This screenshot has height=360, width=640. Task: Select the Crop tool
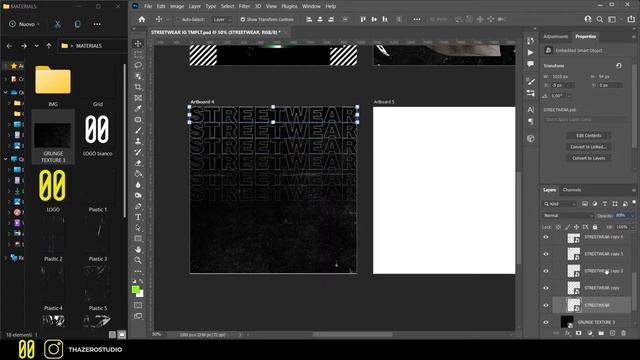[138, 87]
